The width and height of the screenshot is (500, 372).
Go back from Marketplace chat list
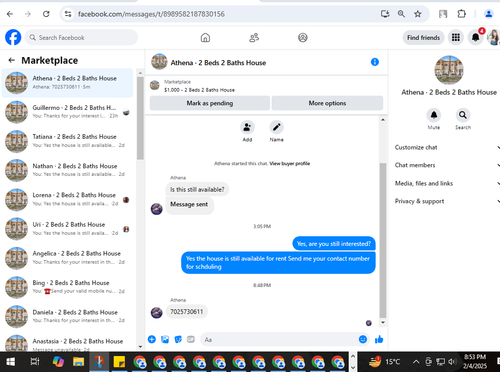point(12,60)
